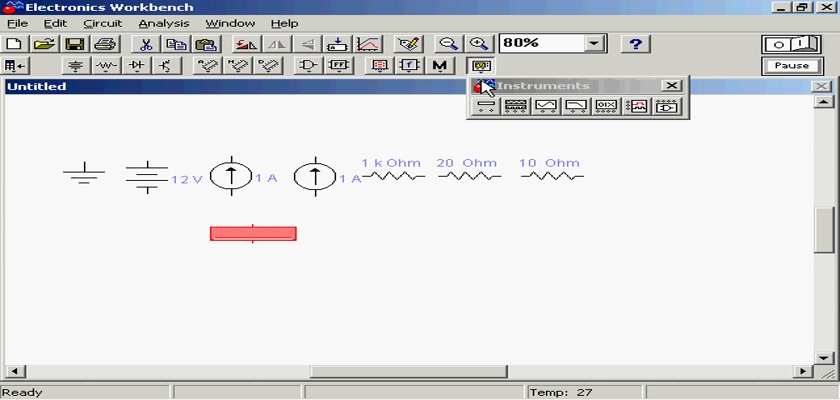840x400 pixels.
Task: Pick the Word Generator from Instruments
Action: pos(606,106)
